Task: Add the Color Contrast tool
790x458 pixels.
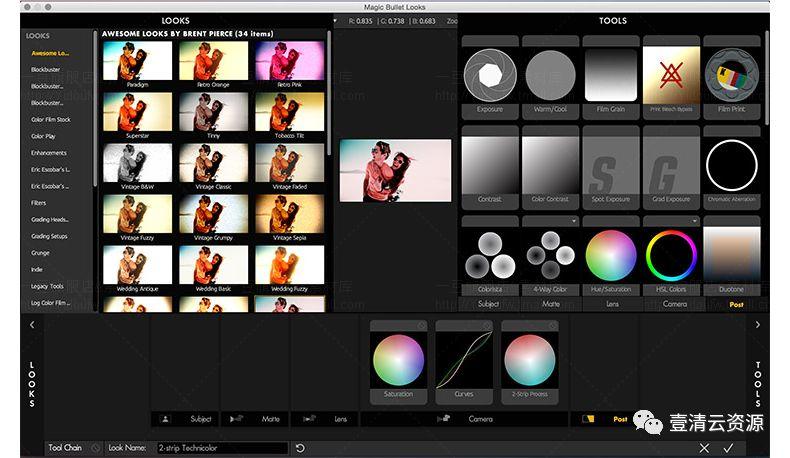Action: coord(550,167)
